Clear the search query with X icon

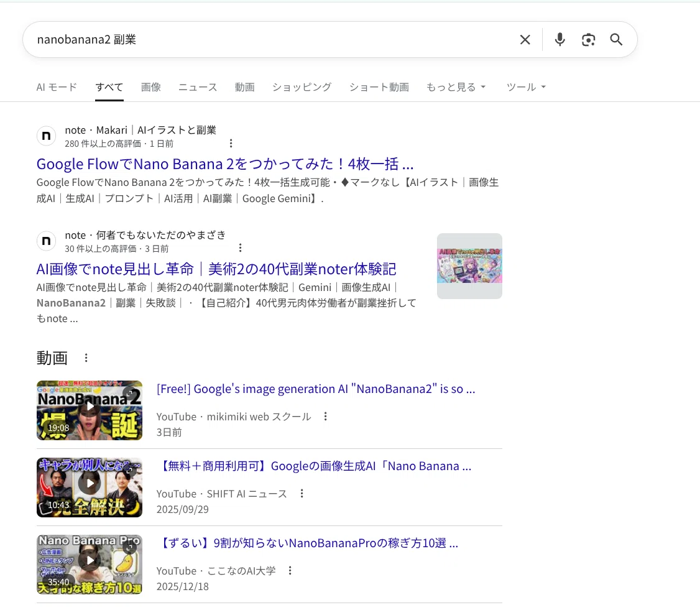525,40
